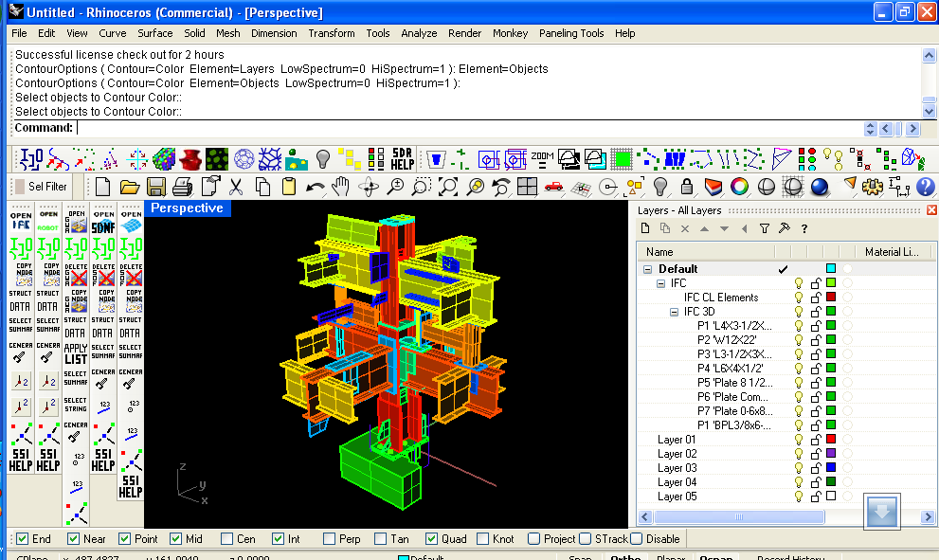Click the command history scroll up arrow
Viewport: 939px width, 560px height.
pos(929,56)
